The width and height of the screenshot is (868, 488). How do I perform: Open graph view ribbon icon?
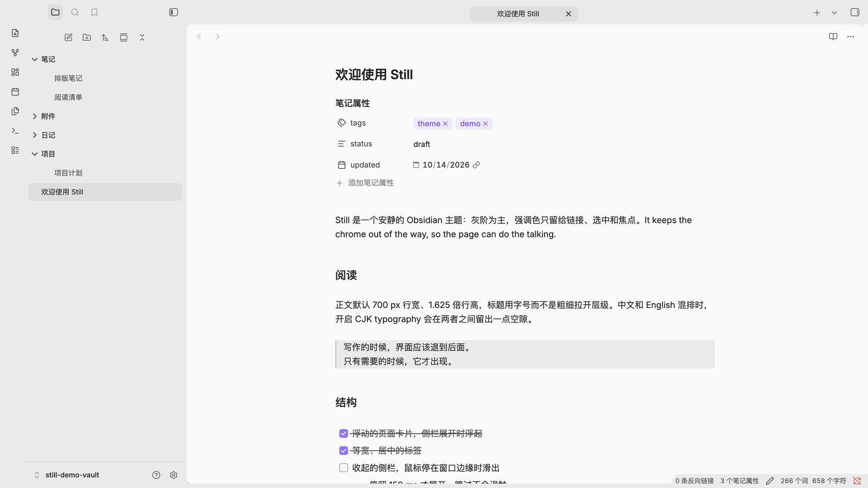(x=15, y=53)
